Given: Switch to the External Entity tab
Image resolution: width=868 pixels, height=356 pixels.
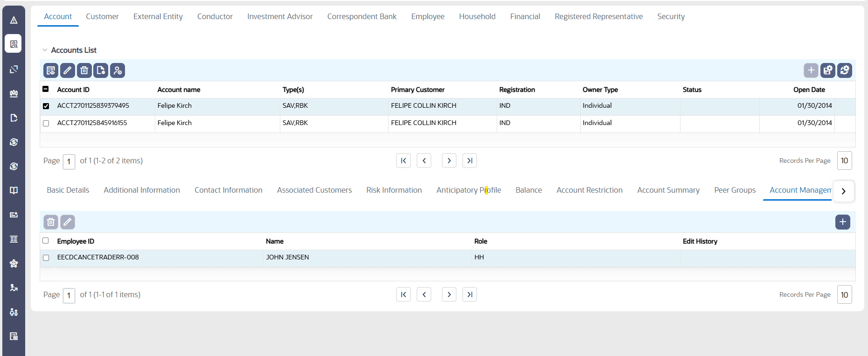Looking at the screenshot, I should (158, 16).
